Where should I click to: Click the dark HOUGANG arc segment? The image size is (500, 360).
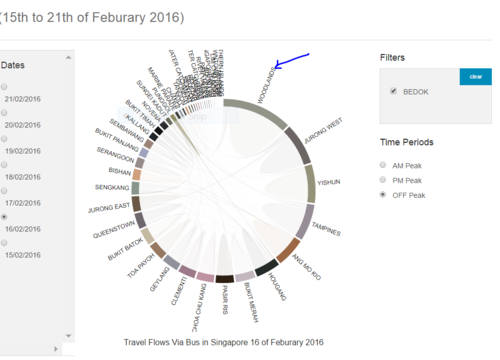click(x=267, y=267)
